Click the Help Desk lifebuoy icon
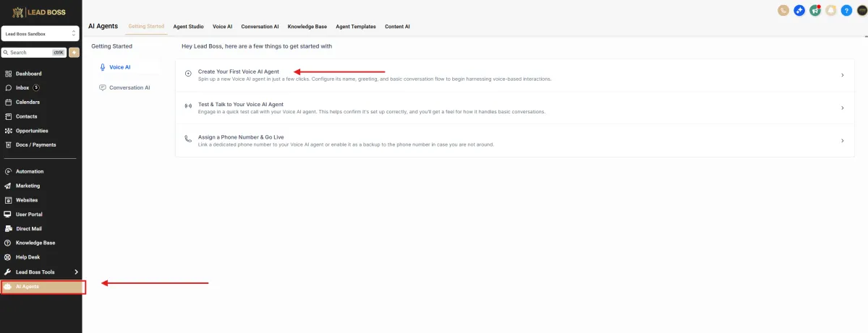 pyautogui.click(x=8, y=257)
